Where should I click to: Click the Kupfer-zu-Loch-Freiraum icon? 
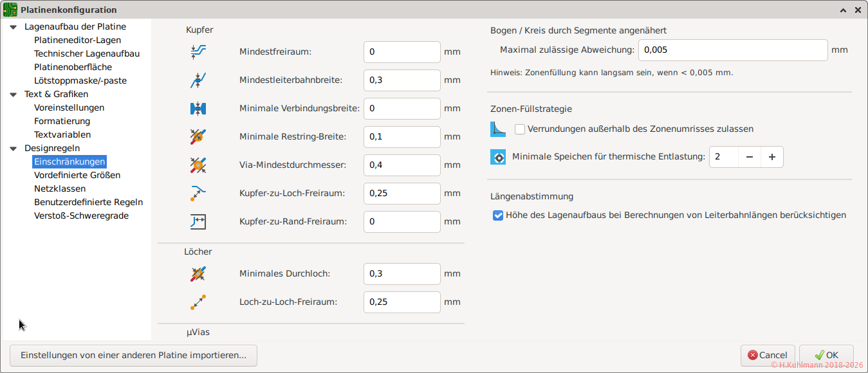point(198,194)
